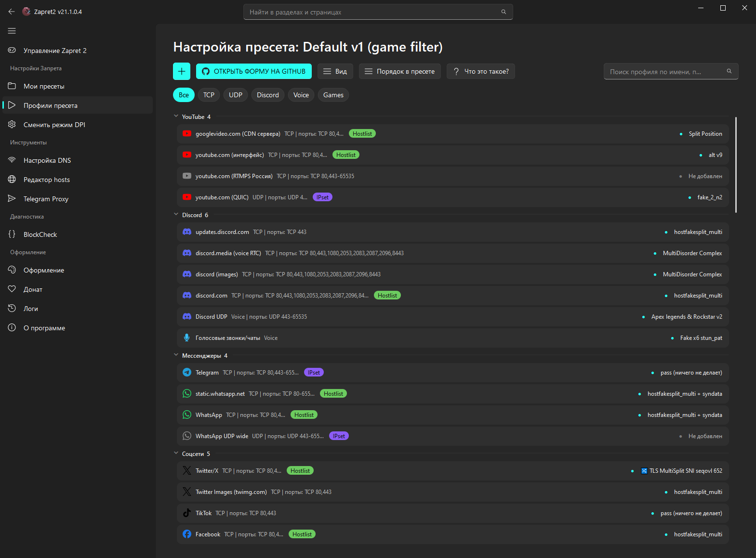Viewport: 756px width, 558px height.
Task: Filter profiles by UDP
Action: [x=236, y=95]
